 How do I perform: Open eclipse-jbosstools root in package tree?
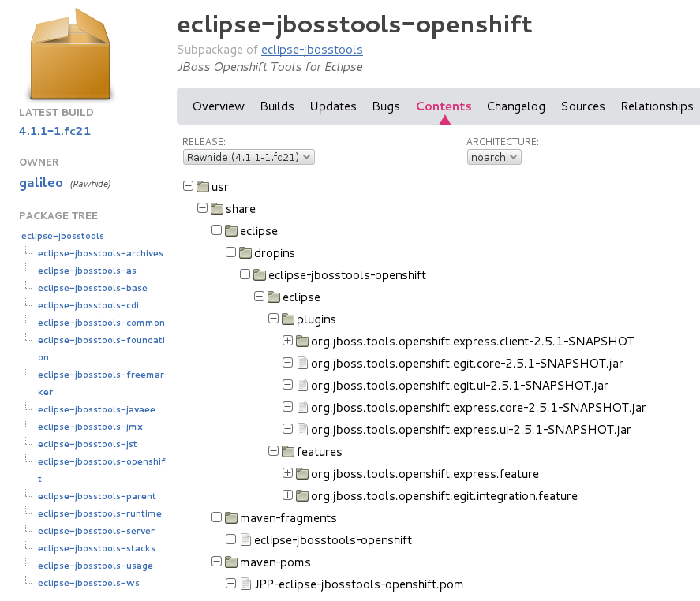pyautogui.click(x=62, y=236)
